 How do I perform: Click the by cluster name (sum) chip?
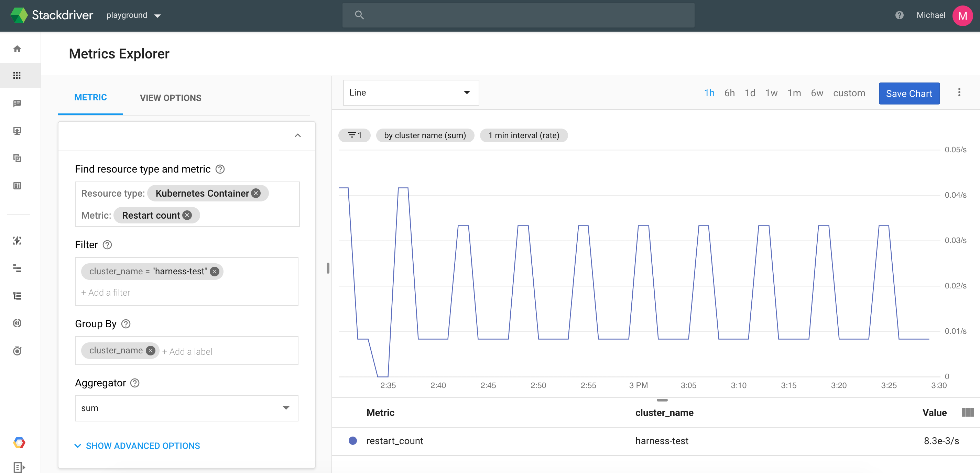pos(425,135)
